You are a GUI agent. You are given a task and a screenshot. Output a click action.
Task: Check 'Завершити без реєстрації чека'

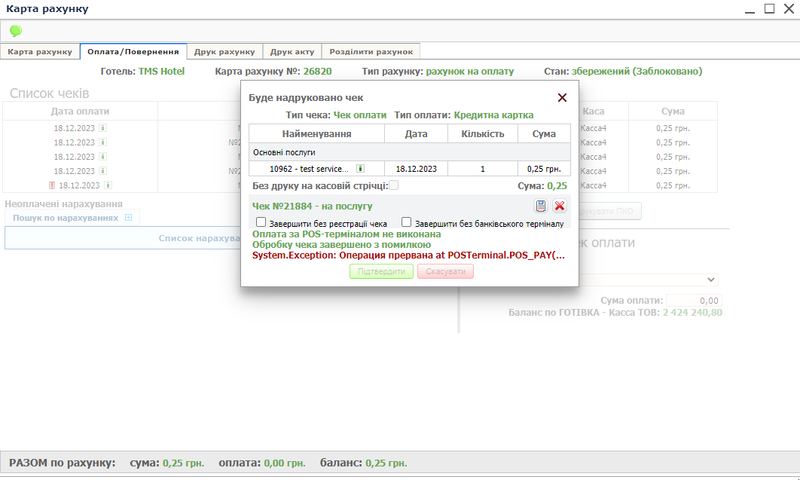[x=261, y=223]
